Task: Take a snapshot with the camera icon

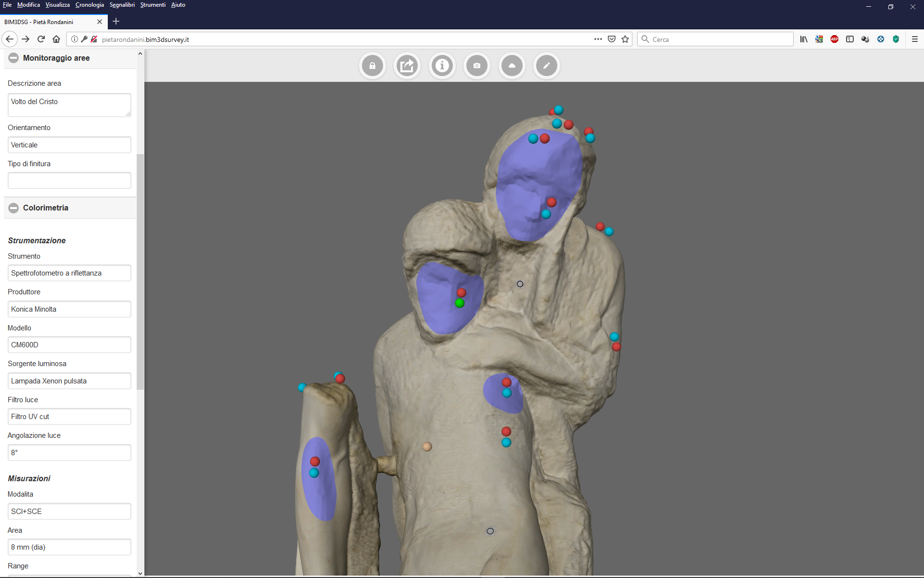Action: [x=477, y=66]
